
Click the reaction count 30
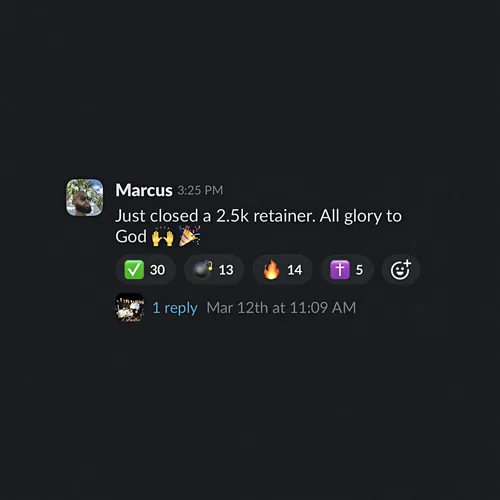(157, 270)
